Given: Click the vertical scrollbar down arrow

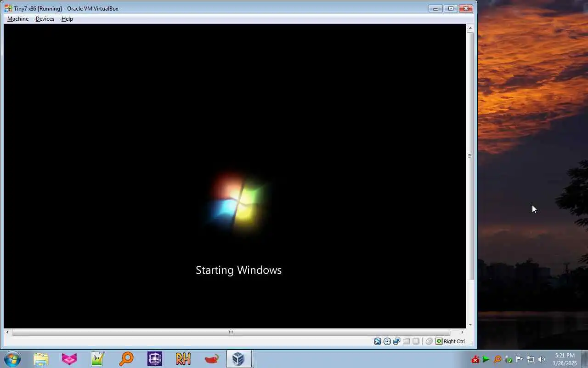Looking at the screenshot, I should (470, 325).
